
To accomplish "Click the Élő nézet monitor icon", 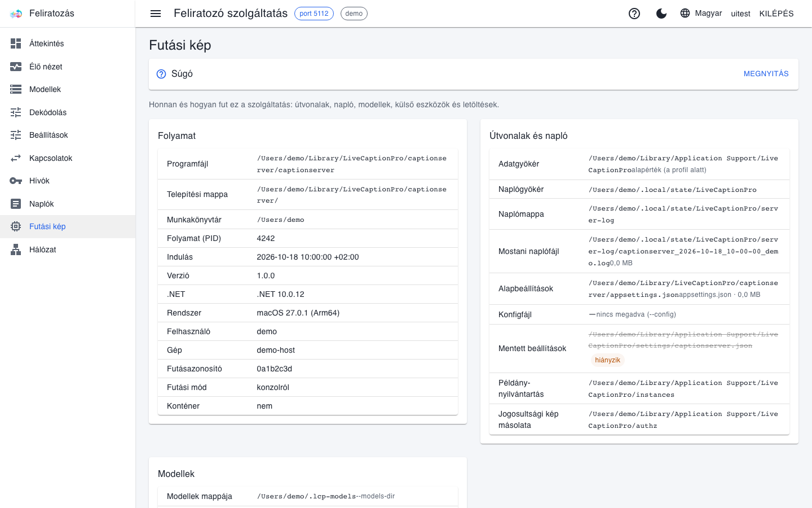I will pyautogui.click(x=16, y=67).
